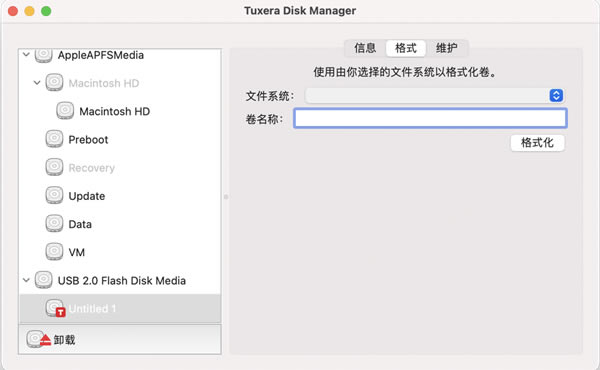Click the child Macintosh HD volume icon
This screenshot has height=370, width=600.
[x=65, y=111]
